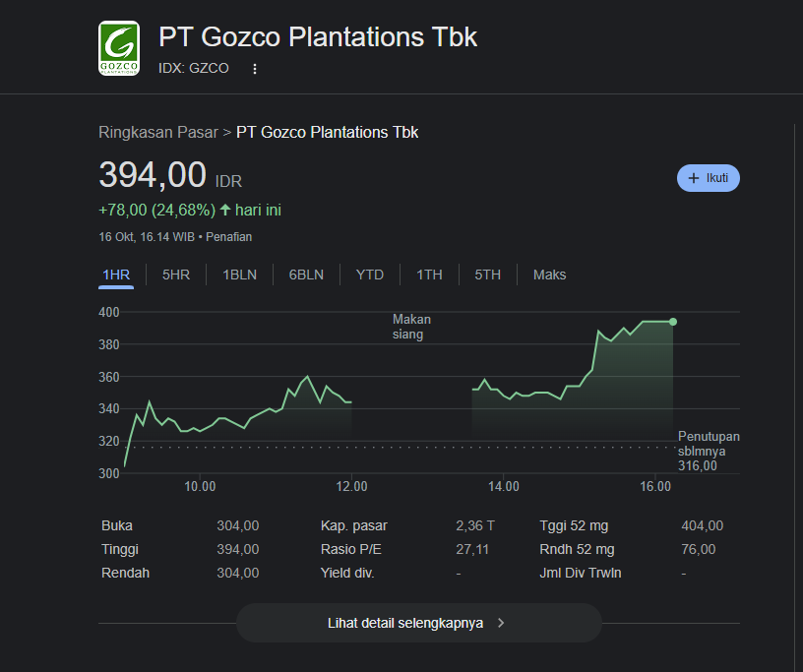This screenshot has height=672, width=803.
Task: Open the three-dot more options menu
Action: (x=255, y=69)
